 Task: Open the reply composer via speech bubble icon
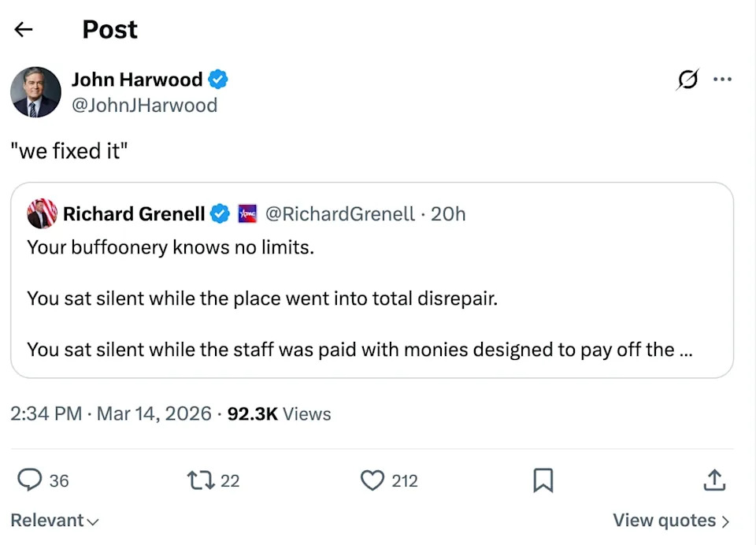pos(30,480)
